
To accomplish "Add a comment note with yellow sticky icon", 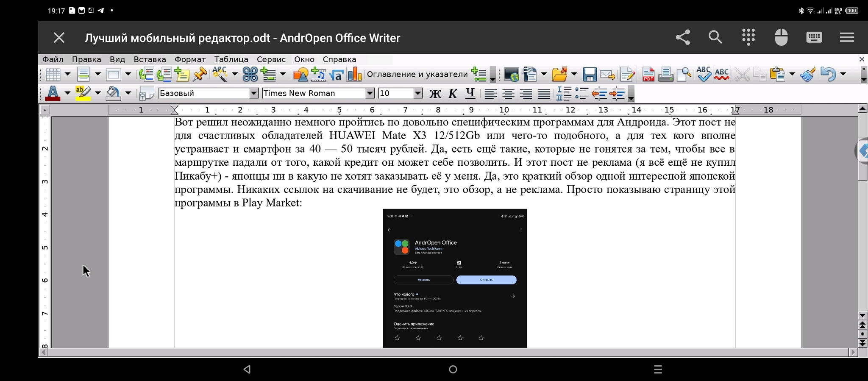I will [x=182, y=75].
